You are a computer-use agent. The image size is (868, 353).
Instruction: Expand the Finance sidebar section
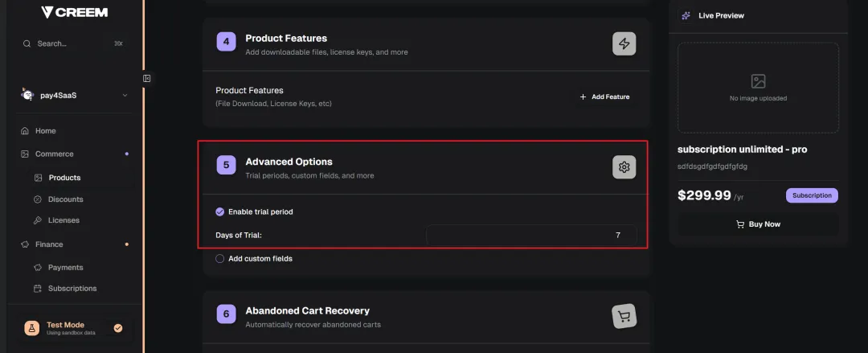pyautogui.click(x=49, y=244)
